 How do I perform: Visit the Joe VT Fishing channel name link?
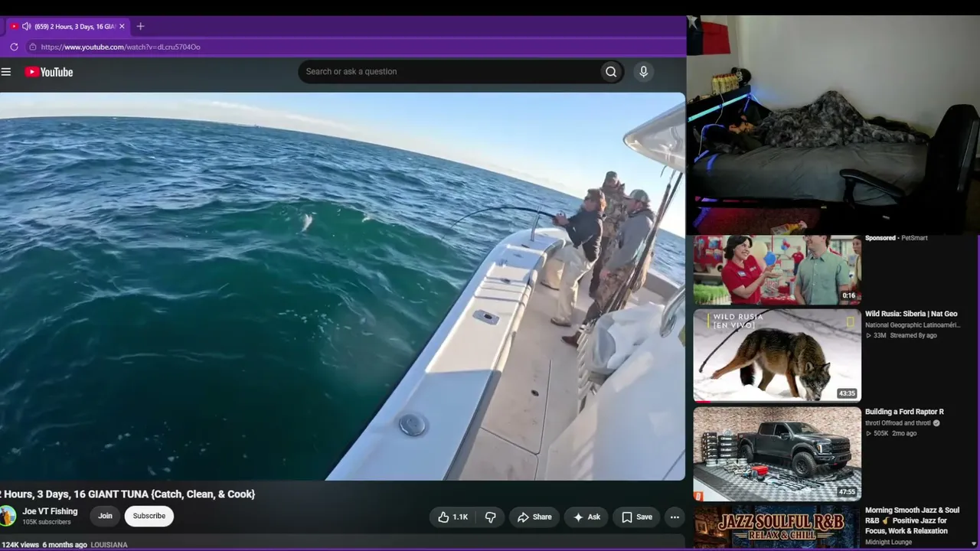click(50, 511)
